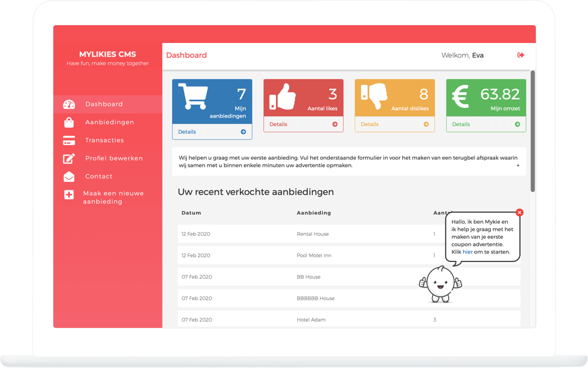Click the Pool Motel Inn table cell

314,255
